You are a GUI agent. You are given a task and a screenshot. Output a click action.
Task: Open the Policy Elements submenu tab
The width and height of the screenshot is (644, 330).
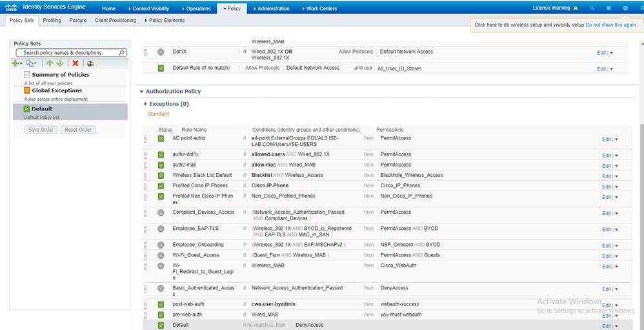point(165,20)
